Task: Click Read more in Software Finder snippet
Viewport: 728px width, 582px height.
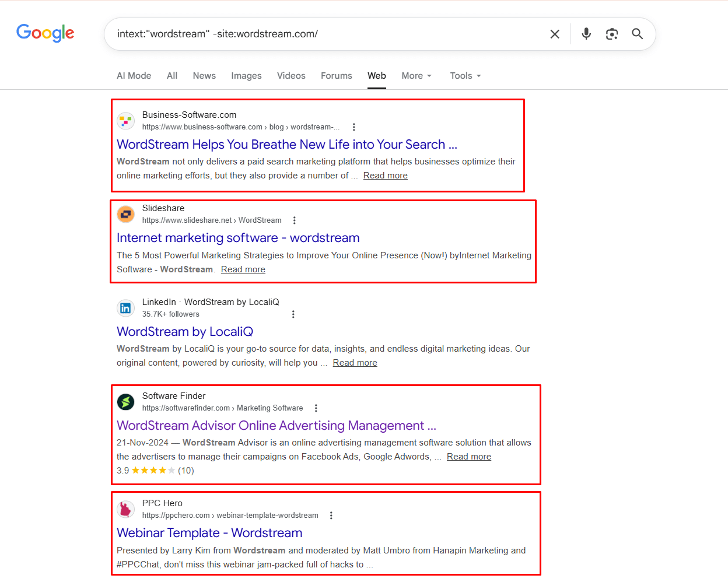Action: (469, 457)
